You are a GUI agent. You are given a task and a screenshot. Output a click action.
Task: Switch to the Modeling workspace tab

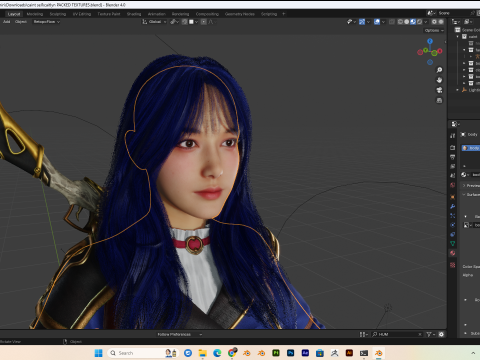pyautogui.click(x=35, y=14)
